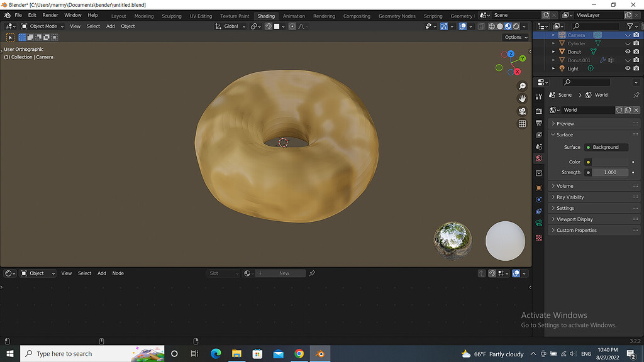This screenshot has width=644, height=362.
Task: Click World name input field
Action: [x=588, y=110]
